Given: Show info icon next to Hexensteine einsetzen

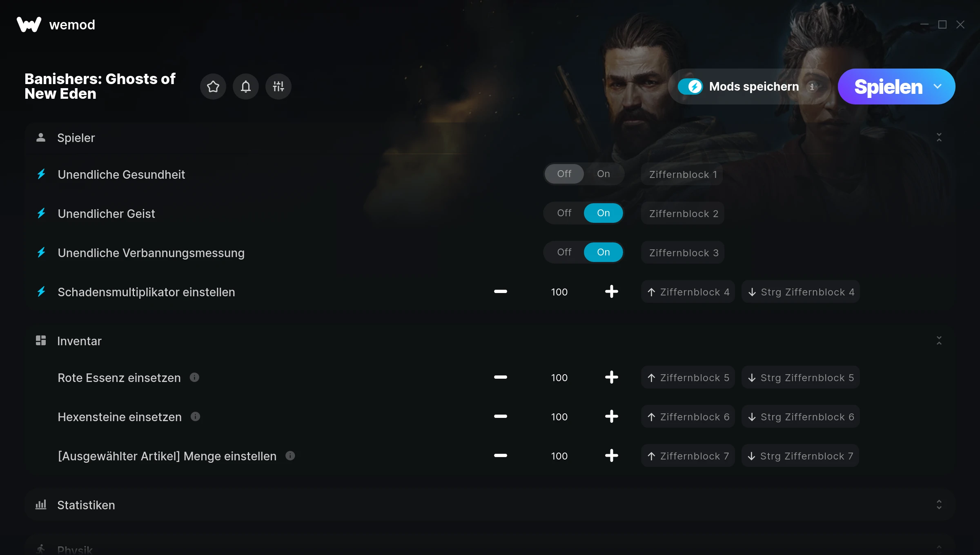Looking at the screenshot, I should tap(195, 417).
